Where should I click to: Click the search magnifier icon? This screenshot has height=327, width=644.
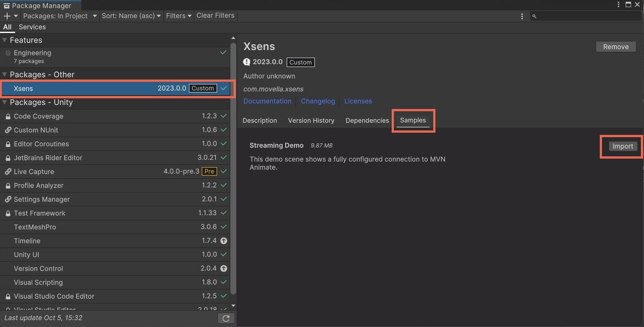[534, 16]
